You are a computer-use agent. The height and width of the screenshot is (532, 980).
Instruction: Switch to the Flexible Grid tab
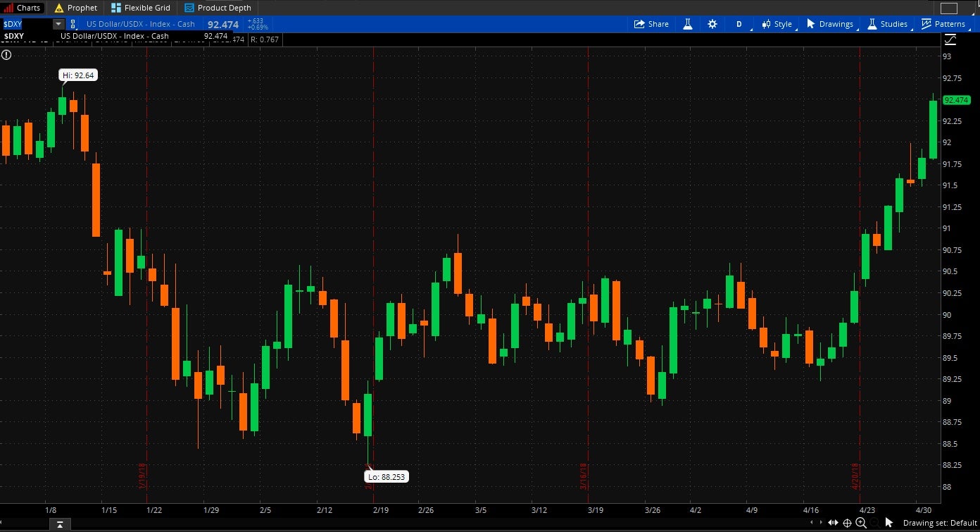tap(140, 8)
